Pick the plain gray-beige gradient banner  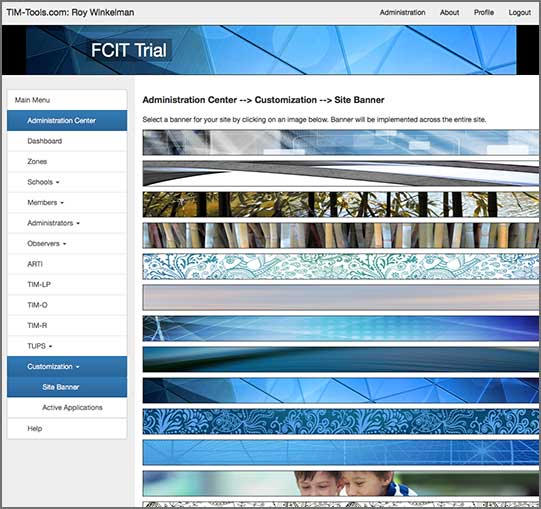click(x=341, y=297)
